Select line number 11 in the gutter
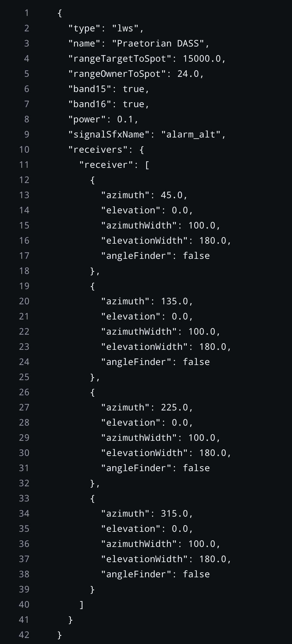 [x=24, y=165]
